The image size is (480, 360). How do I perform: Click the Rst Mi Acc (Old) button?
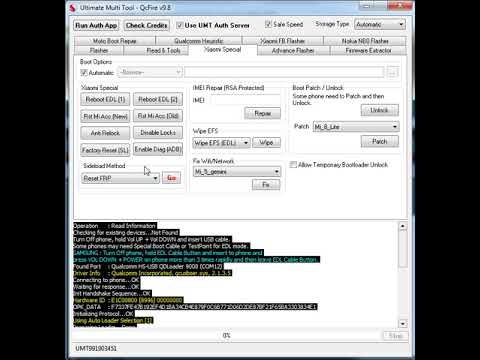click(x=158, y=116)
